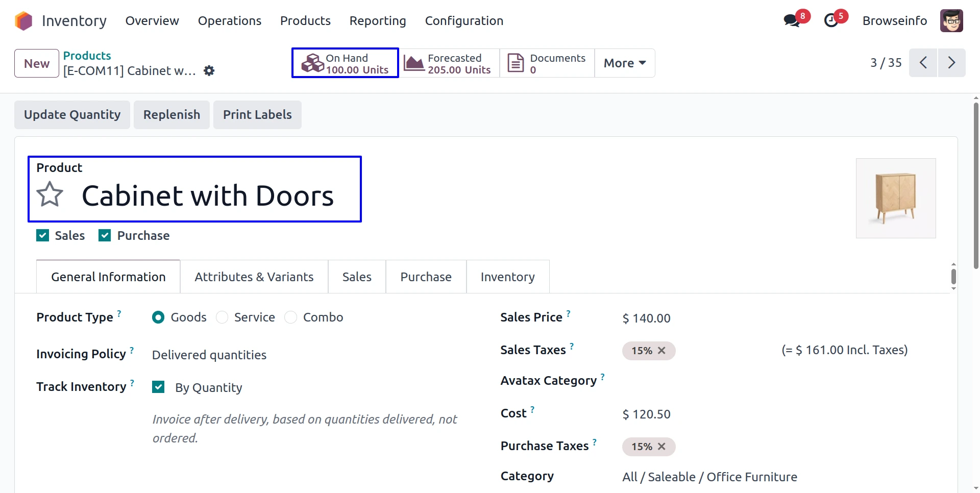Click the gear actions icon beside product breadcrumb
The image size is (980, 493).
tap(209, 71)
